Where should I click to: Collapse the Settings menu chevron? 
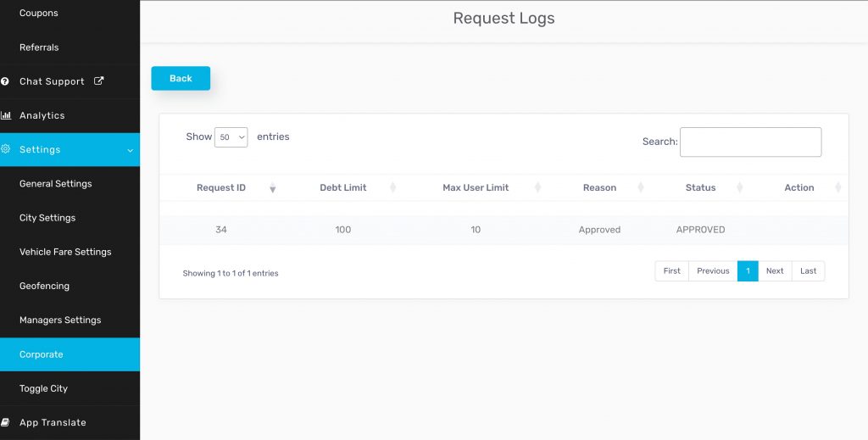tap(130, 150)
